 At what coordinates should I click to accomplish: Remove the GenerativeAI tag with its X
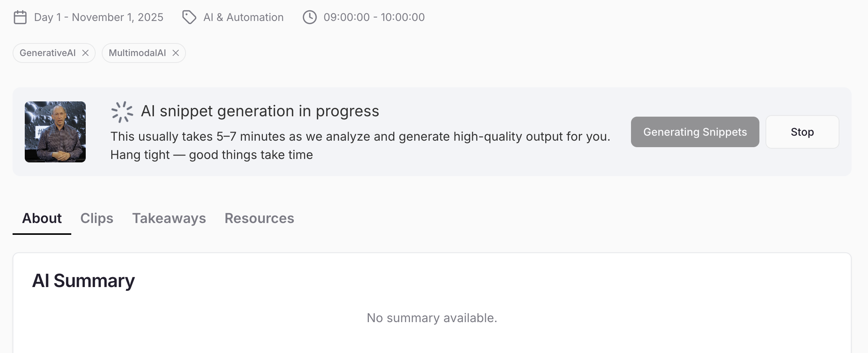(85, 53)
